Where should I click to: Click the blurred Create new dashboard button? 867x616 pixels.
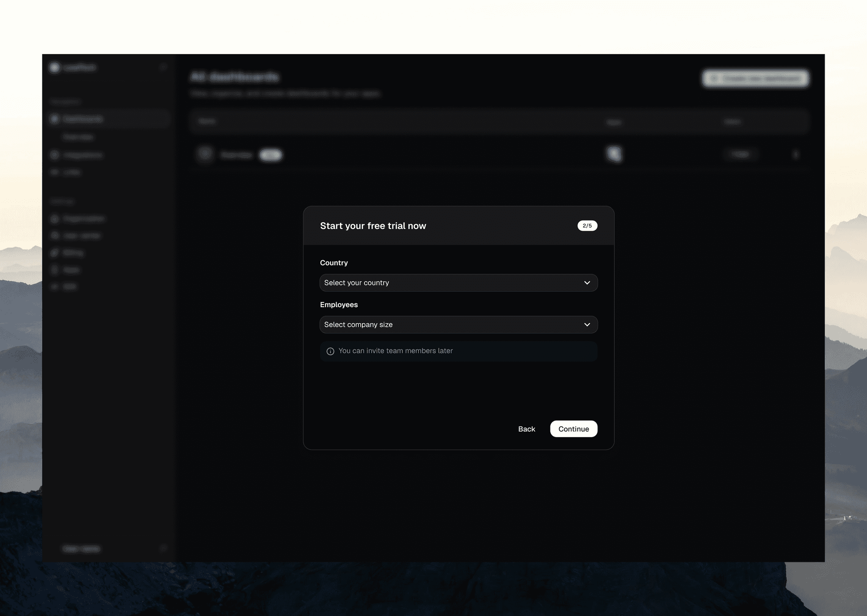tap(755, 78)
